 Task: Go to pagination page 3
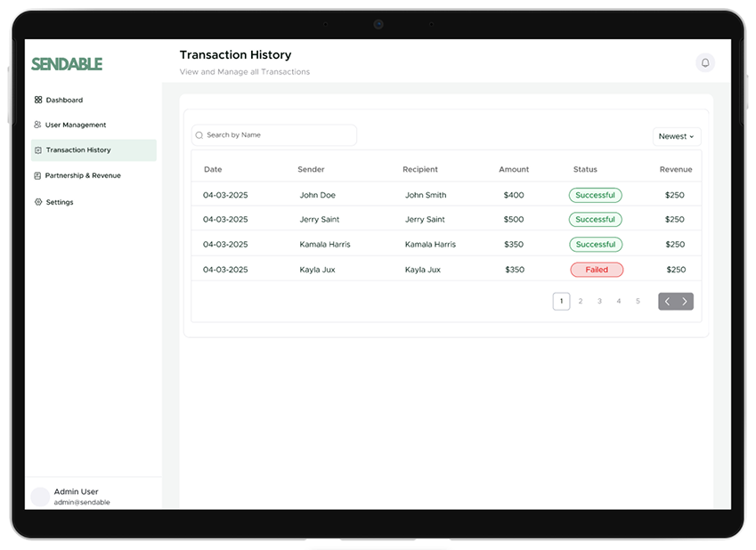tap(599, 301)
